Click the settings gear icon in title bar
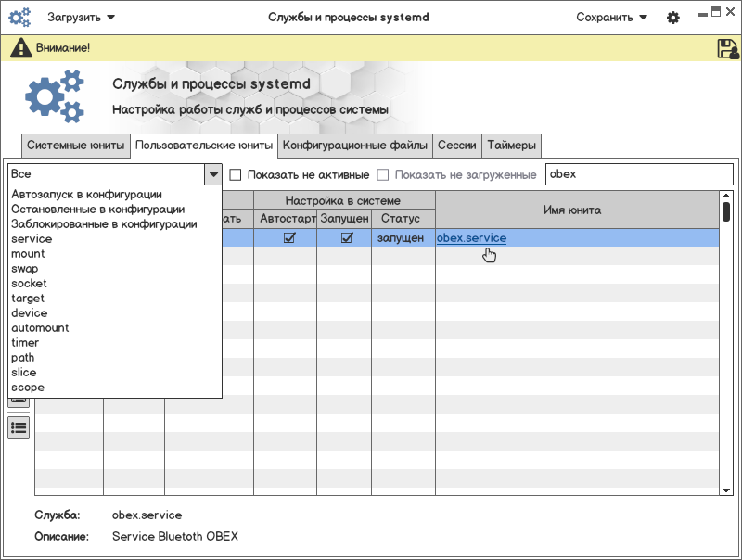 coord(673,18)
